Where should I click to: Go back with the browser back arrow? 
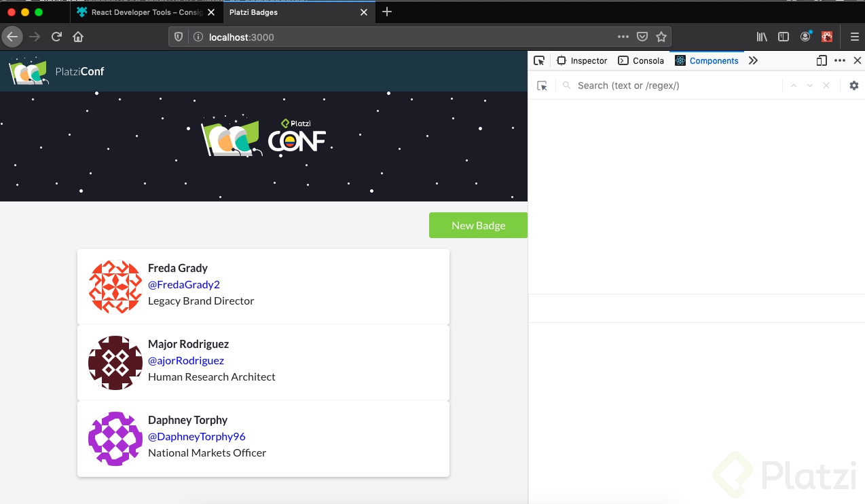(13, 37)
